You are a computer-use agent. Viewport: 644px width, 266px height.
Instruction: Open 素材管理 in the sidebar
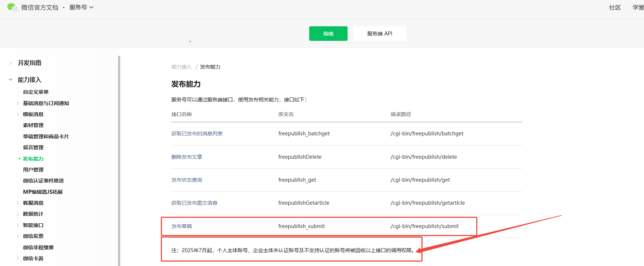tap(33, 125)
